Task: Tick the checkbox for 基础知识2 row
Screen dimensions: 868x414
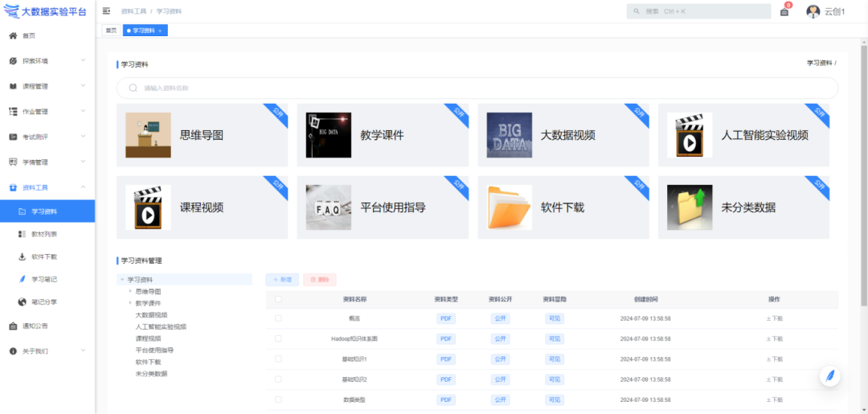Action: pyautogui.click(x=278, y=379)
